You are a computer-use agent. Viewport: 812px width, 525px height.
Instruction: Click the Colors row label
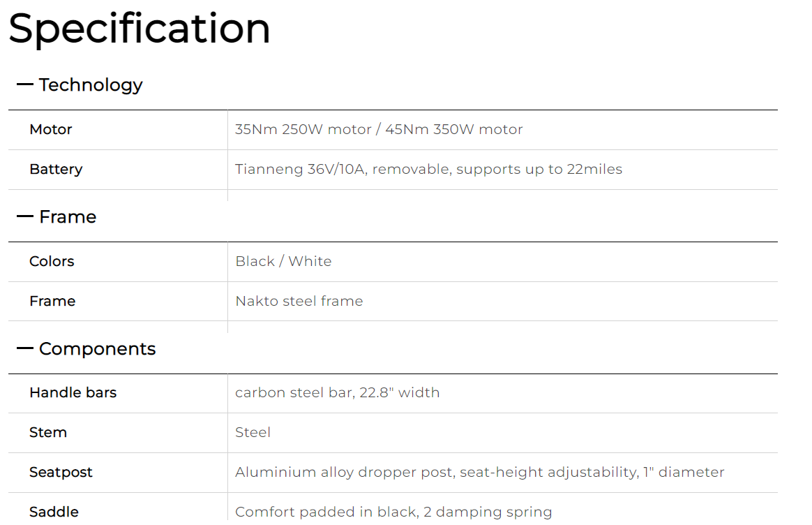tap(52, 261)
